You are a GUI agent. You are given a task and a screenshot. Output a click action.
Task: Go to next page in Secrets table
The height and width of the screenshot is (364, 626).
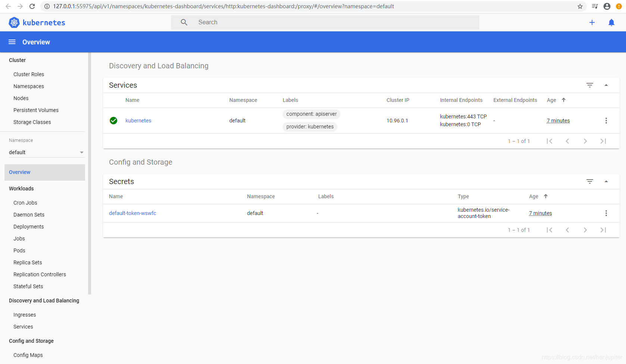pyautogui.click(x=585, y=230)
